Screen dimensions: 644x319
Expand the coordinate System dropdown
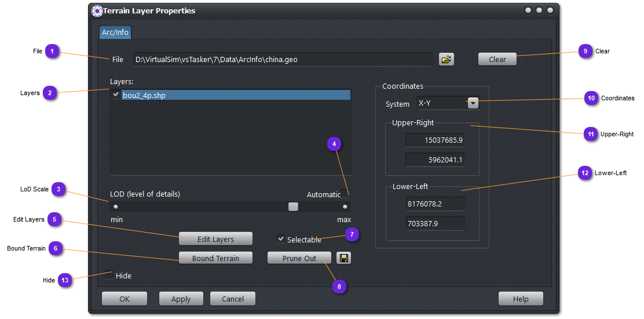473,103
